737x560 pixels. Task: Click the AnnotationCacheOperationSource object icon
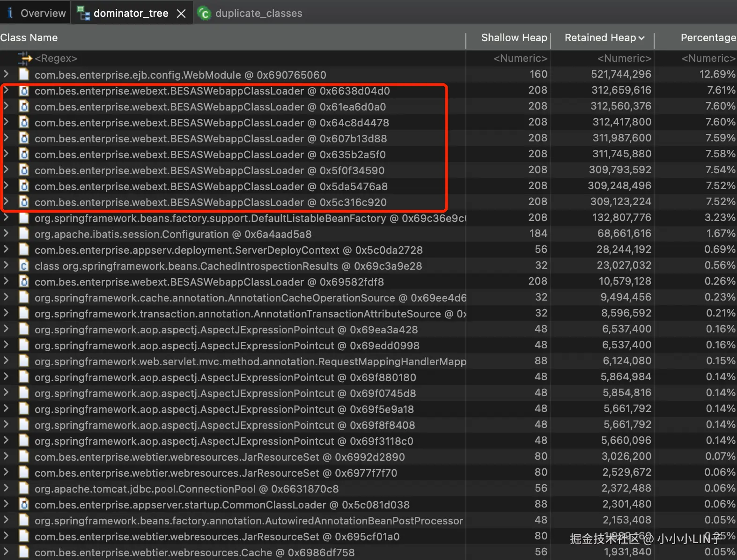point(24,297)
